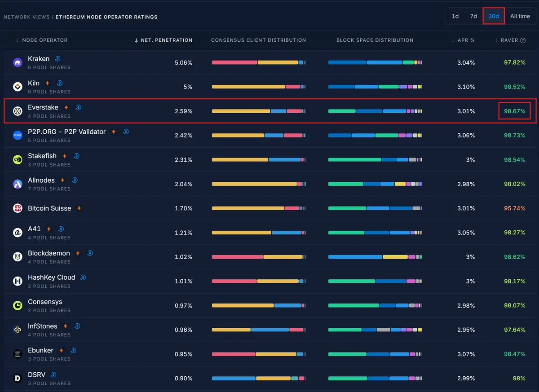Image resolution: width=539 pixels, height=392 pixels.
Task: Click HashKey Cloud's 2 POOL SHARES label
Action: tap(49, 286)
